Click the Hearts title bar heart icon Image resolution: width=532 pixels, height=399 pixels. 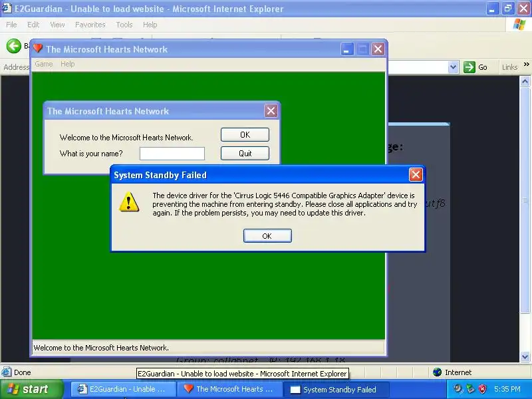[x=38, y=49]
